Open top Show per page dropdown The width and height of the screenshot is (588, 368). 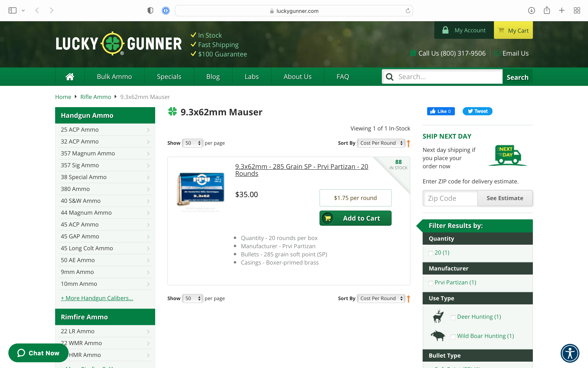point(193,143)
